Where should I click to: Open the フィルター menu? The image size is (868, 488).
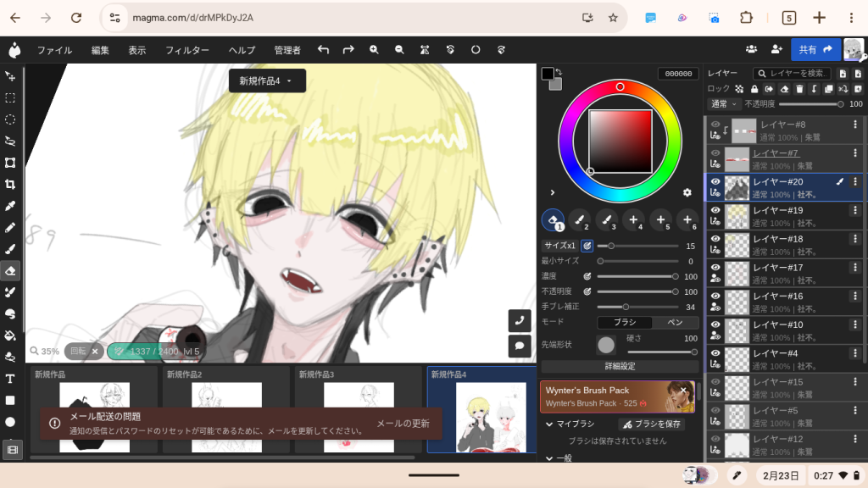coord(186,50)
